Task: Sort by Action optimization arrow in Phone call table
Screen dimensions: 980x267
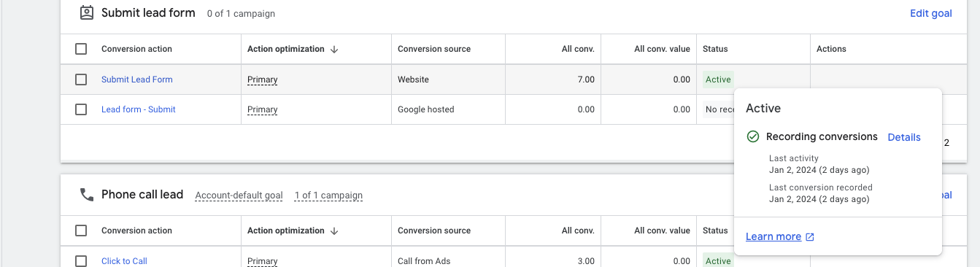Action: (334, 231)
